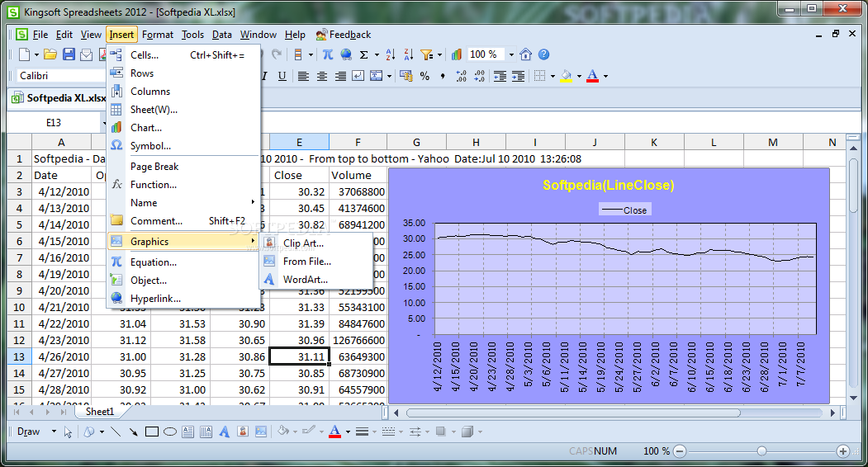
Task: Choose Chart... from the Insert menu
Action: (x=183, y=127)
